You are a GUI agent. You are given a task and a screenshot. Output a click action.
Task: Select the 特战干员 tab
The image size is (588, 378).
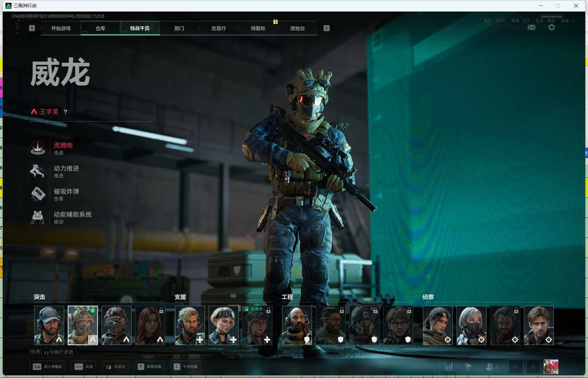pyautogui.click(x=140, y=28)
